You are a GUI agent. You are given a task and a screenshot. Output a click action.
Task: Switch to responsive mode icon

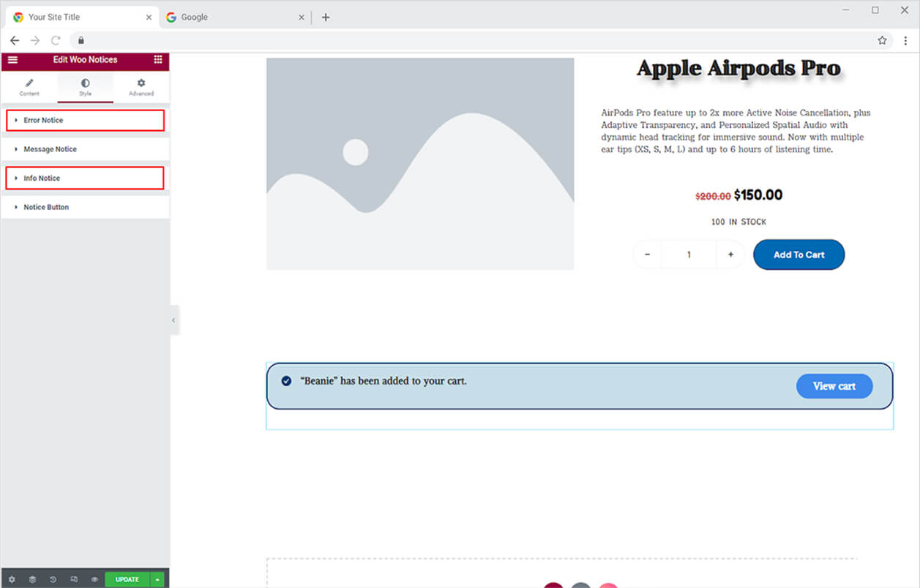(74, 579)
